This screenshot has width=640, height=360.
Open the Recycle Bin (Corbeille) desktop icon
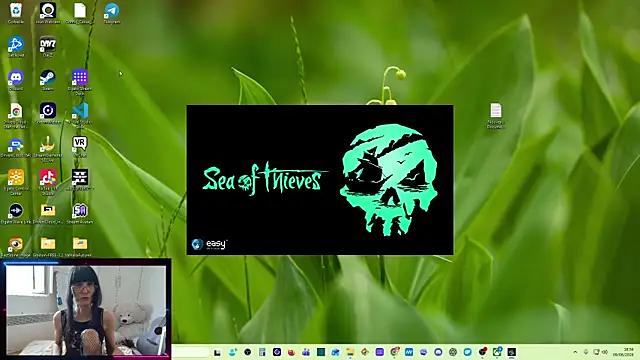16,13
